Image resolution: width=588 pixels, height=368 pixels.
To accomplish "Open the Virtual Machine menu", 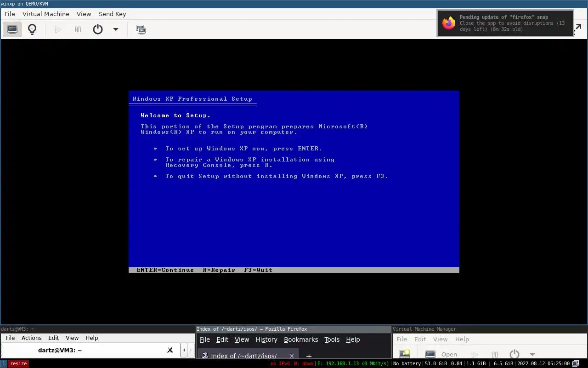I will [x=46, y=14].
